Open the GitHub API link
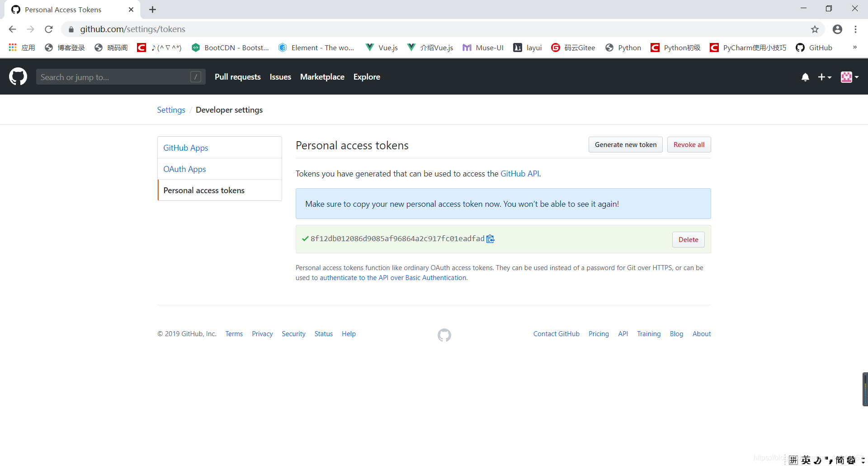 520,174
